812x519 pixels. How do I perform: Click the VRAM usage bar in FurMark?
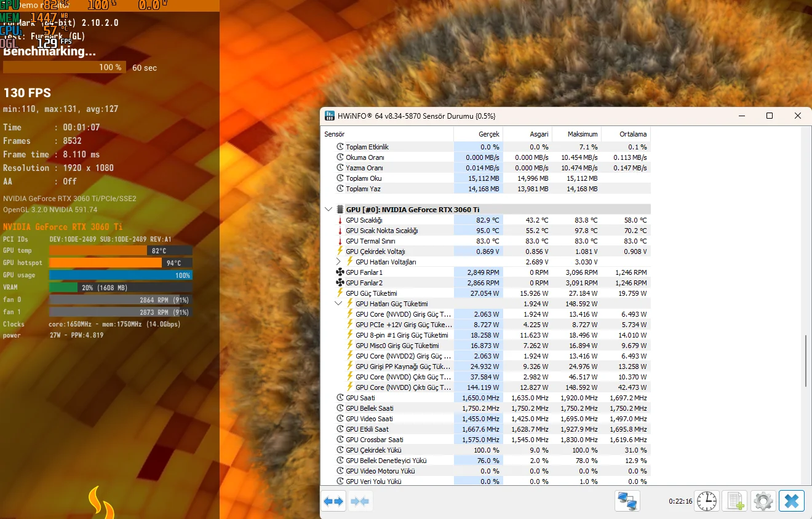tap(121, 287)
